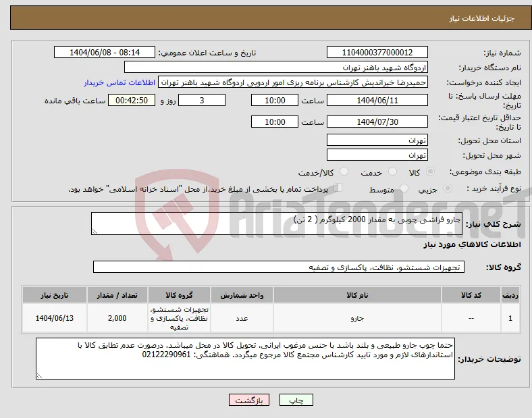Click the delivery city field تهران
Viewport: 532px width, 418px height.
click(x=377, y=155)
